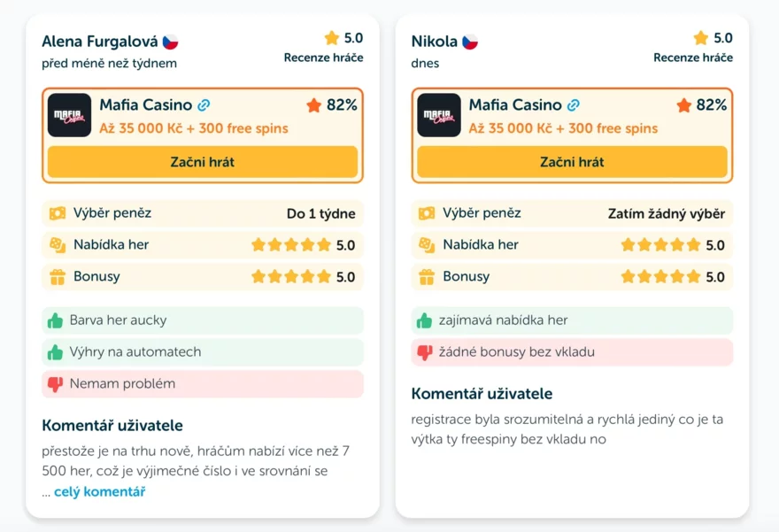Screen dimensions: 779x532
Task: Click Mafia Casino logo in Alena's review
Action: 69,115
